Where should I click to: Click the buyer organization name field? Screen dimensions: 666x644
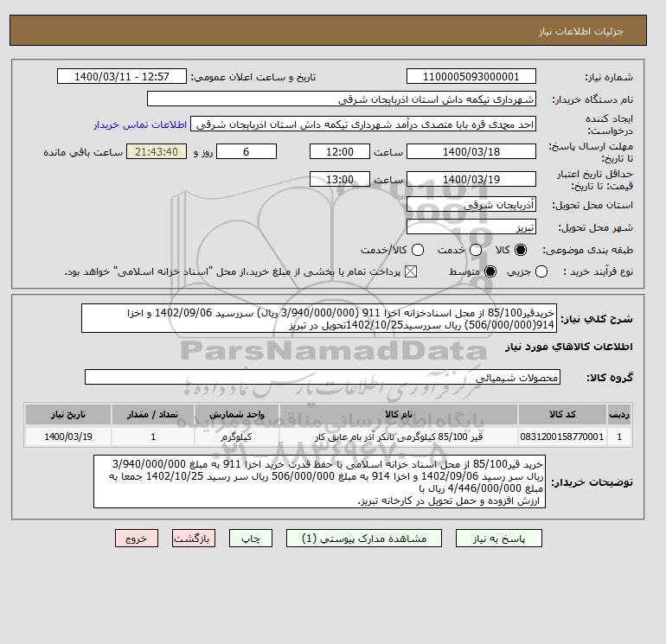pos(342,99)
